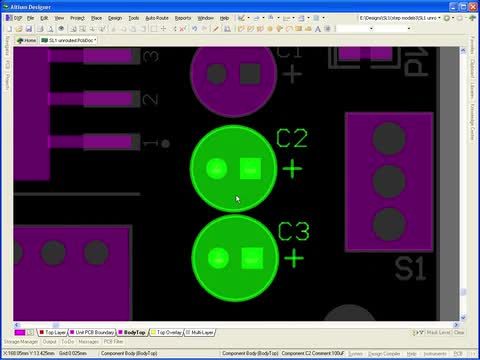The image size is (480, 360).
Task: Click the horizontal scrollbar left arrow
Action: 17,325
